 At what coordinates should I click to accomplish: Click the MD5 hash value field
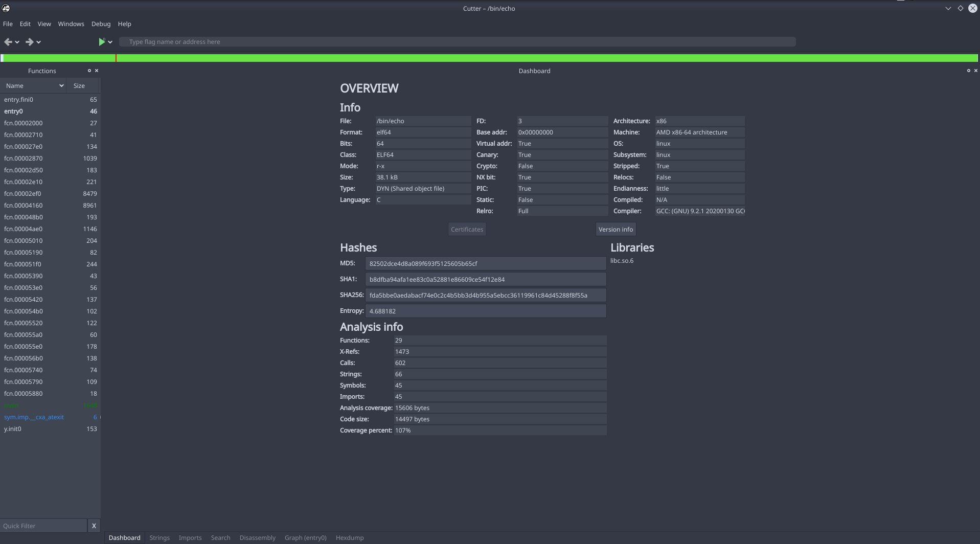(x=486, y=264)
